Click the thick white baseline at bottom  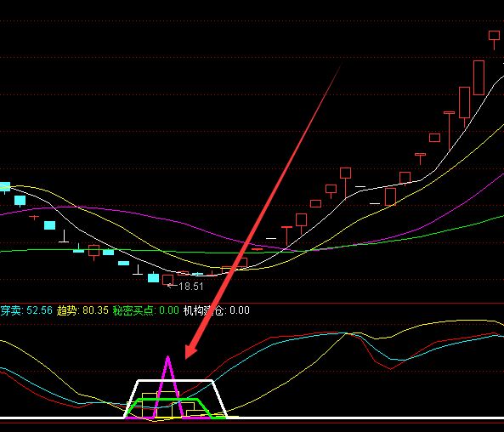point(252,418)
